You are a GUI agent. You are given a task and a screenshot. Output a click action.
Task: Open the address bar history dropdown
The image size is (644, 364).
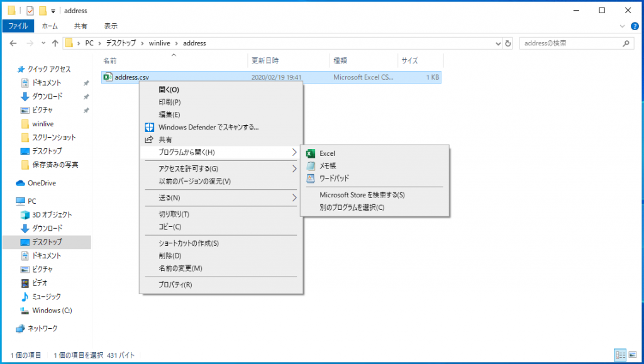(497, 43)
